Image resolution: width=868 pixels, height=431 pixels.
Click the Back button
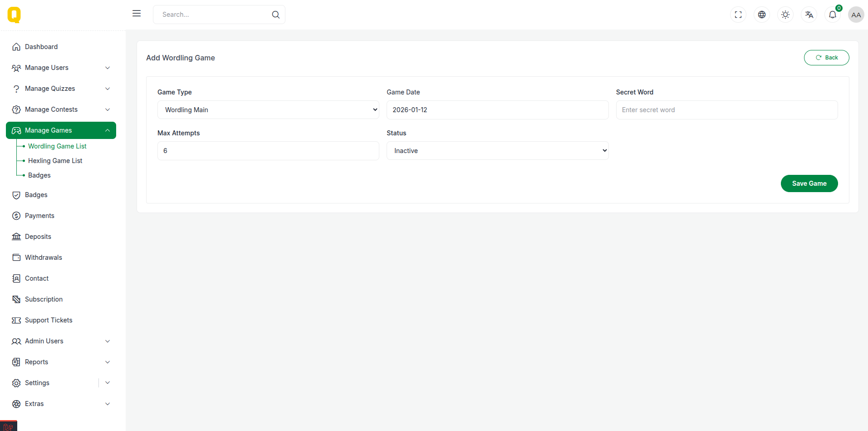[826, 58]
